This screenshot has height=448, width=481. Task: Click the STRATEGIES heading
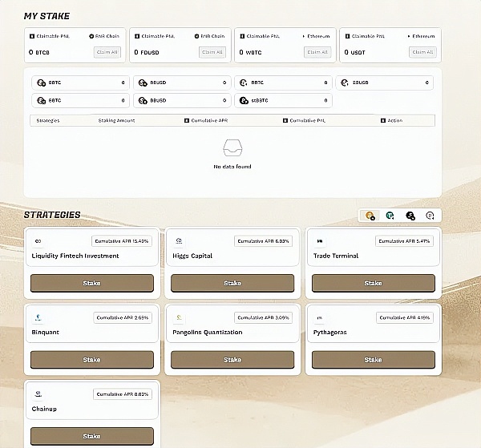(x=52, y=215)
